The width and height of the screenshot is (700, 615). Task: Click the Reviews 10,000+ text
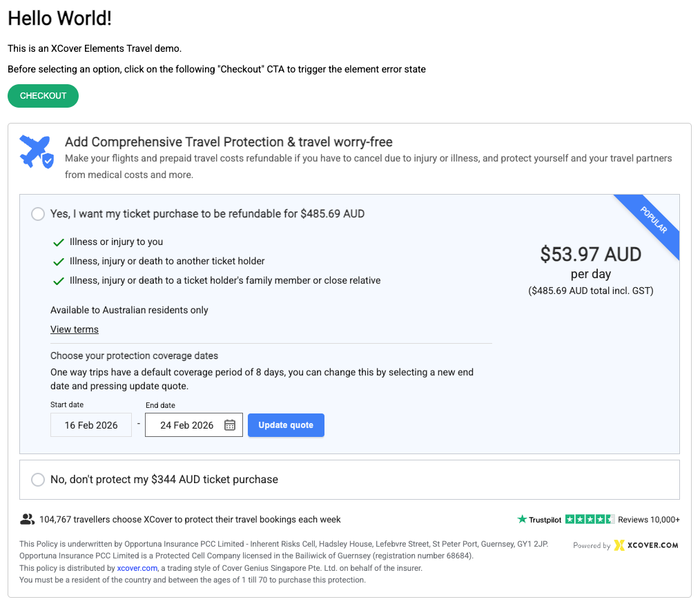[648, 520]
